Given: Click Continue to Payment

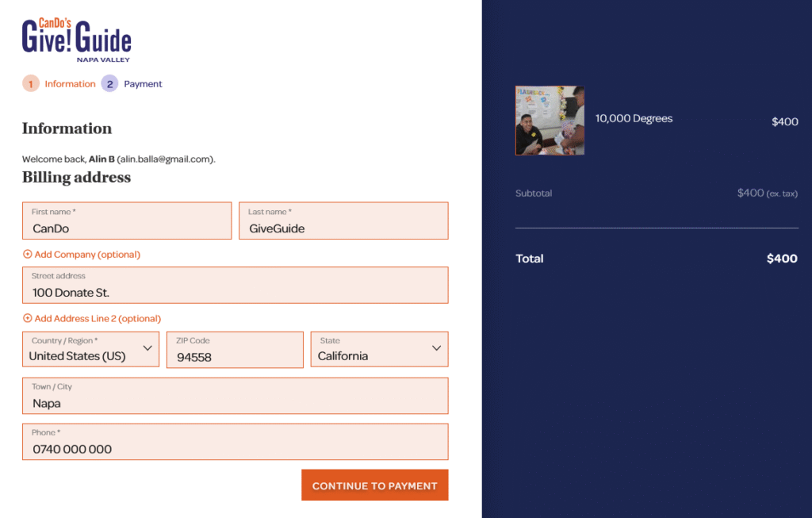Looking at the screenshot, I should point(374,485).
